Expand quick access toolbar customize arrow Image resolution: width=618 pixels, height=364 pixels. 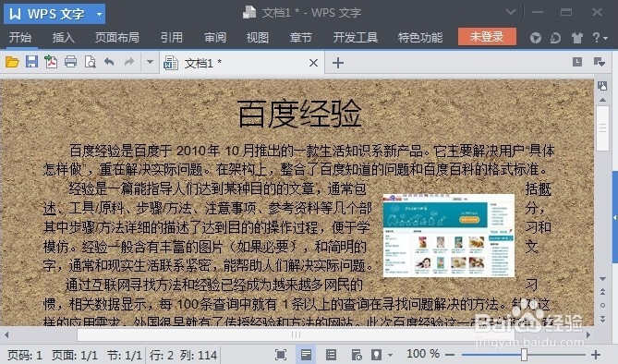(150, 62)
